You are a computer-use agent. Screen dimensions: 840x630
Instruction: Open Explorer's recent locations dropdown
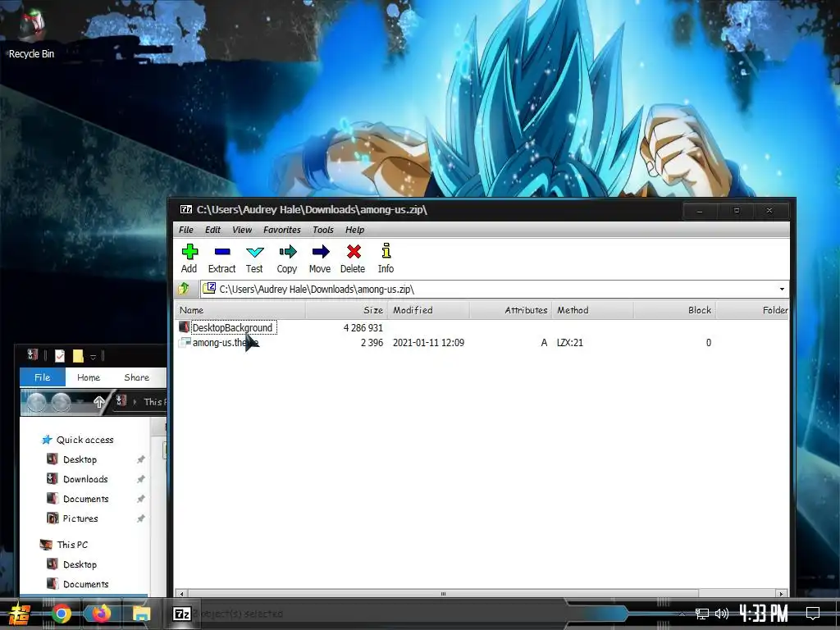(x=80, y=402)
